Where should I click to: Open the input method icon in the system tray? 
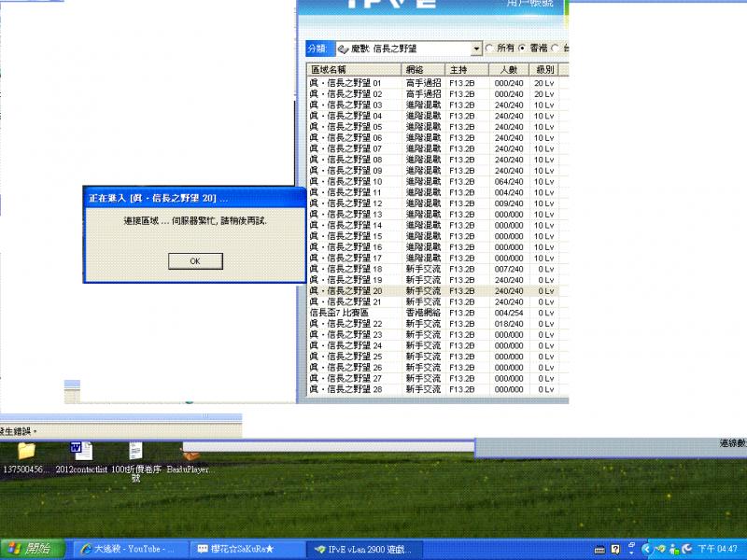[601, 549]
